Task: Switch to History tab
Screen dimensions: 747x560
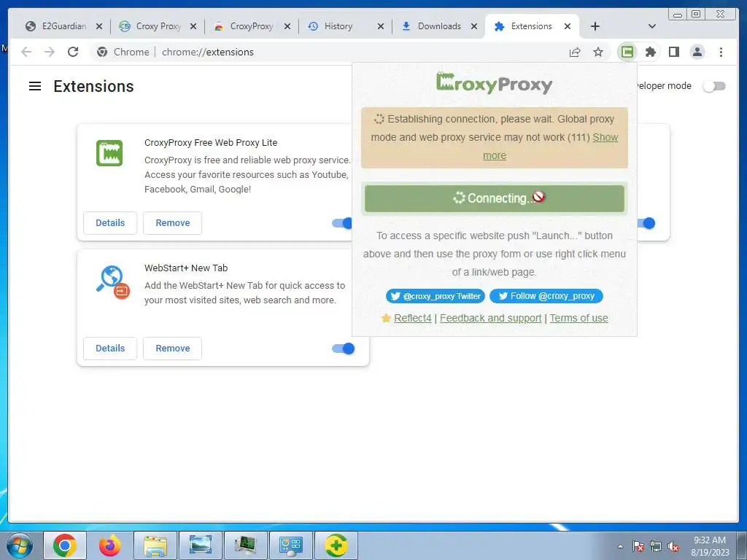Action: pyautogui.click(x=340, y=26)
